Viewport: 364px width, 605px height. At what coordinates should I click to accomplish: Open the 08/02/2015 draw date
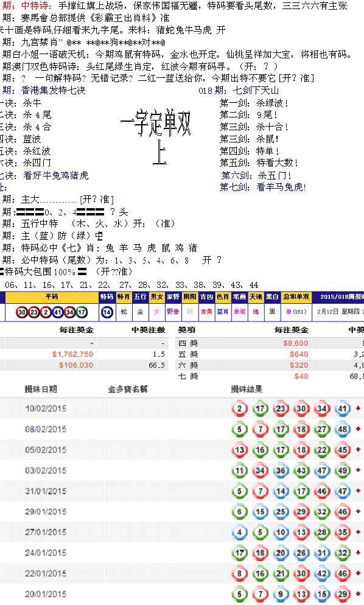click(46, 429)
